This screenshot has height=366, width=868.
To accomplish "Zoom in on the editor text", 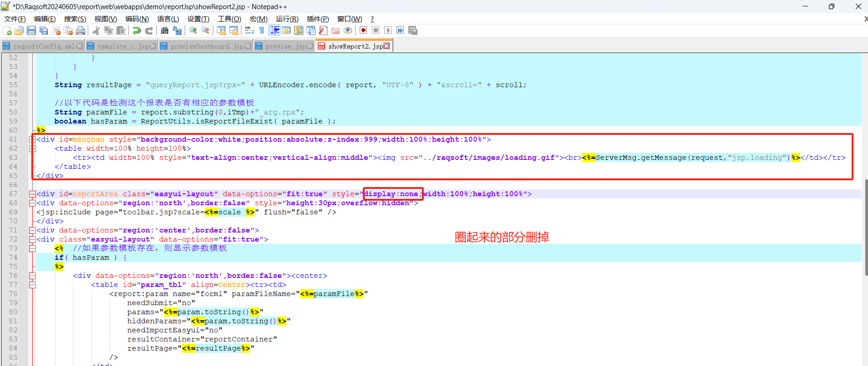I will pyautogui.click(x=193, y=30).
